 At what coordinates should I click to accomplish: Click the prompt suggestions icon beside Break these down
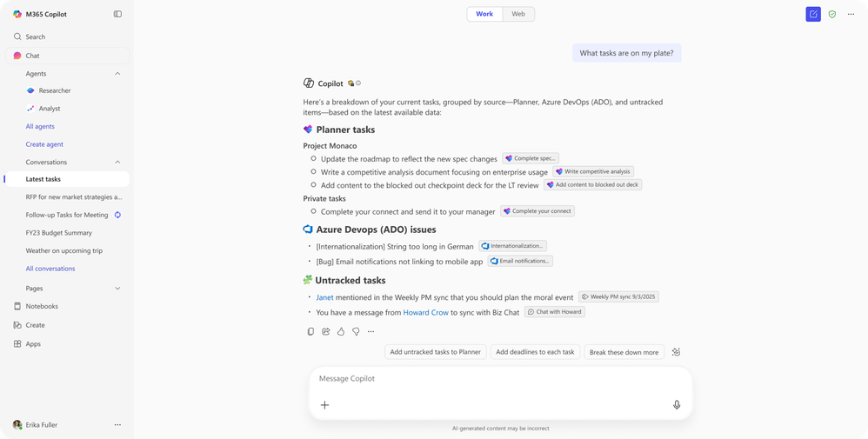coord(676,352)
